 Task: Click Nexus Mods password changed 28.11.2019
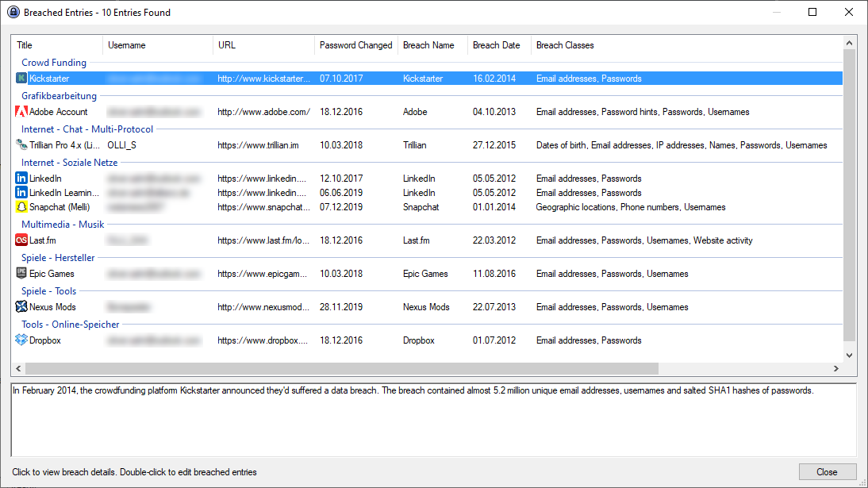coord(341,307)
